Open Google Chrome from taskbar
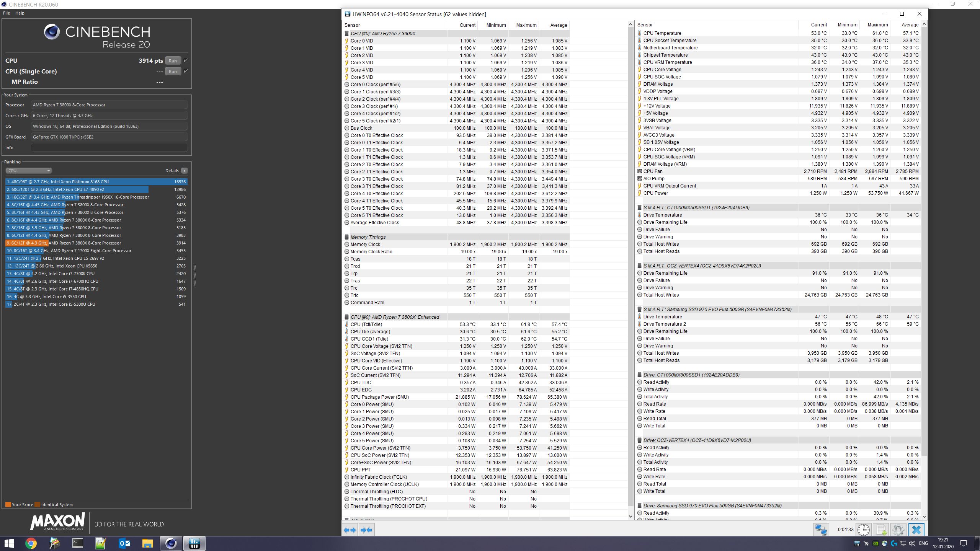Image resolution: width=980 pixels, height=551 pixels. (31, 543)
